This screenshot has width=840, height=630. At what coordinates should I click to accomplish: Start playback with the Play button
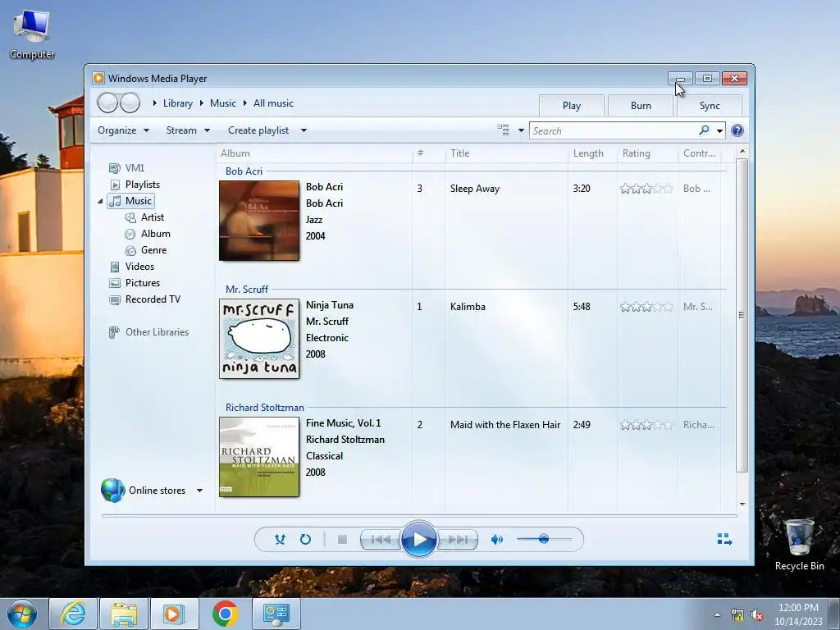(x=418, y=540)
